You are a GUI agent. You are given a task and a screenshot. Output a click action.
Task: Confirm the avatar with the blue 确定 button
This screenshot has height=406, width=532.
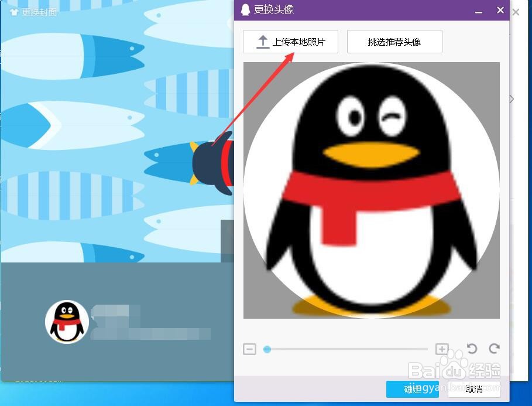(x=413, y=389)
